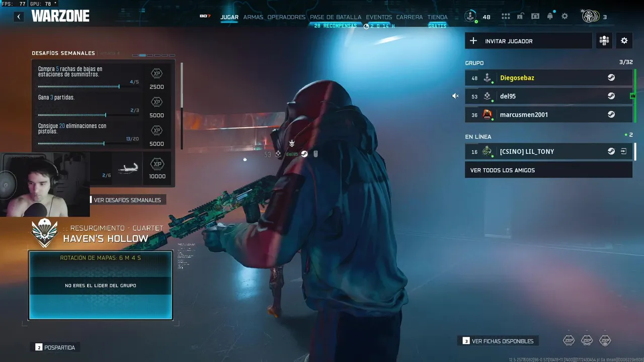Open the notifications bell
The width and height of the screenshot is (644, 362).
coord(550,16)
